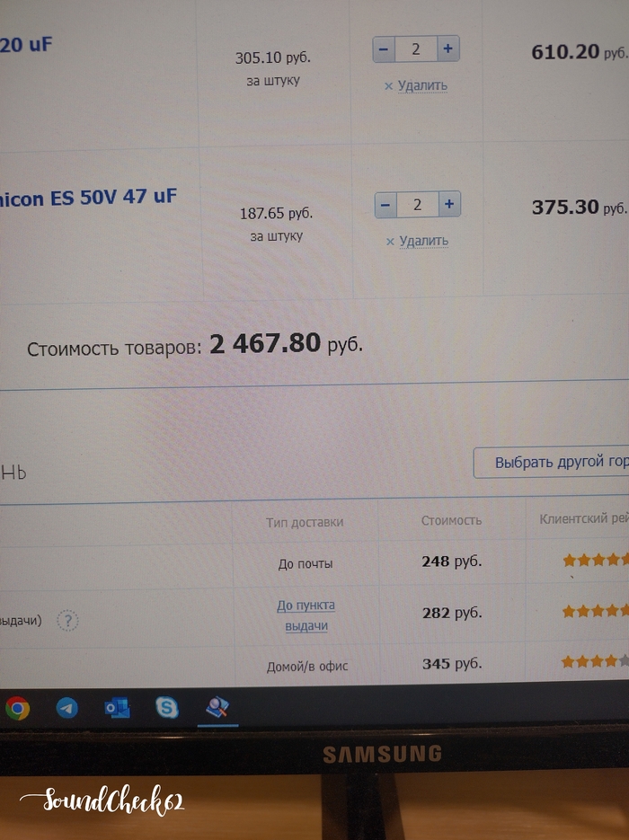Image resolution: width=629 pixels, height=840 pixels.
Task: Open Google Chrome from the taskbar
Action: (x=18, y=708)
